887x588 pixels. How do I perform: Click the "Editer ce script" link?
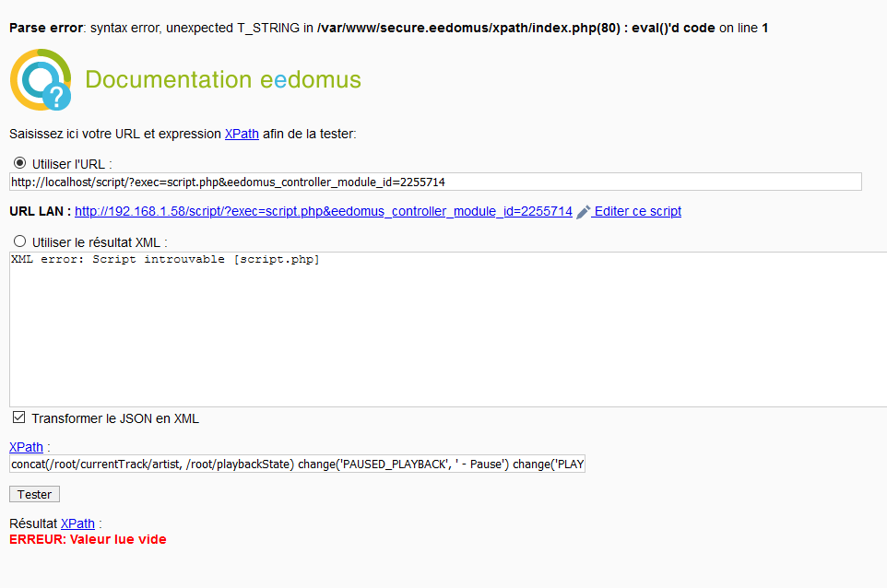pyautogui.click(x=637, y=211)
